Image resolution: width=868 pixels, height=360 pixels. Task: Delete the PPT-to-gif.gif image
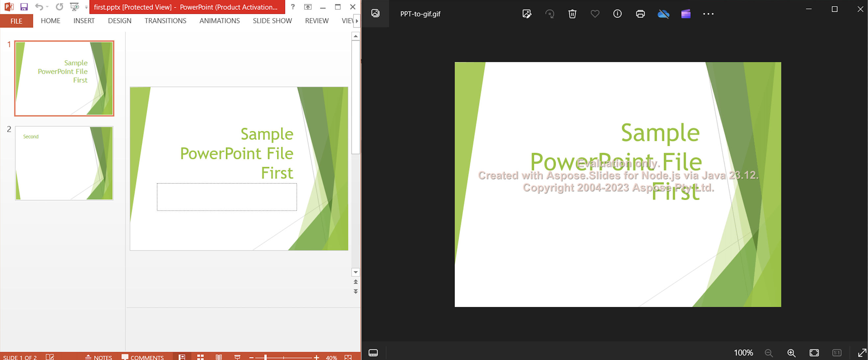pyautogui.click(x=572, y=14)
